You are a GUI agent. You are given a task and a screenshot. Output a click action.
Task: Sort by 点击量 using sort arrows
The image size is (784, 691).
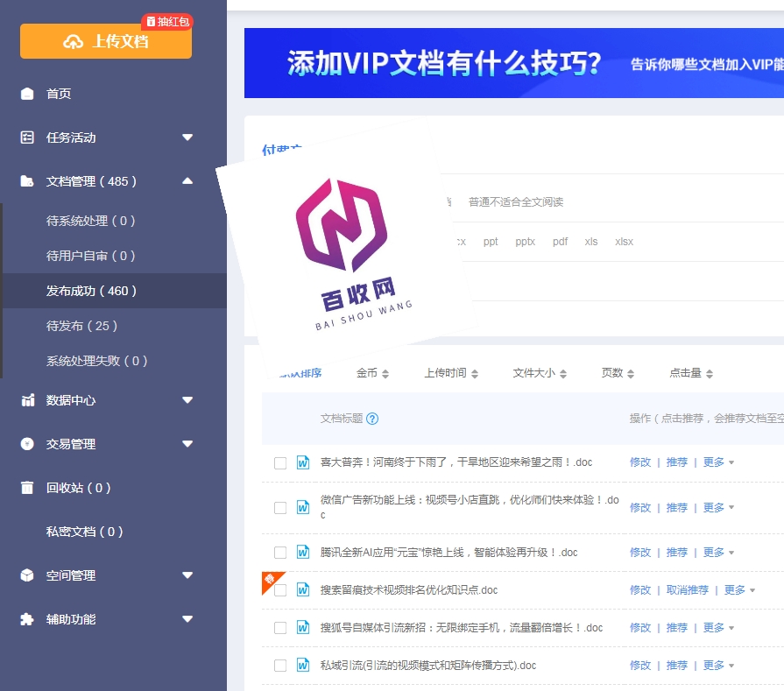pos(709,373)
